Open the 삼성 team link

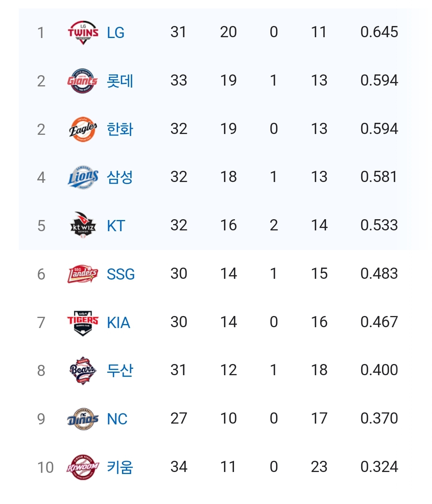pyautogui.click(x=120, y=177)
